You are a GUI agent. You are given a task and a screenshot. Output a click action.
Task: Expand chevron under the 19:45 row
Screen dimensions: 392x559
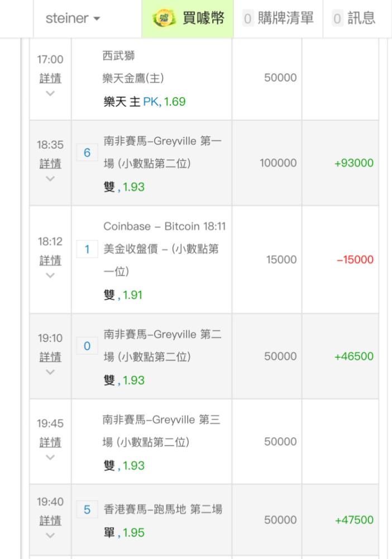tap(50, 457)
